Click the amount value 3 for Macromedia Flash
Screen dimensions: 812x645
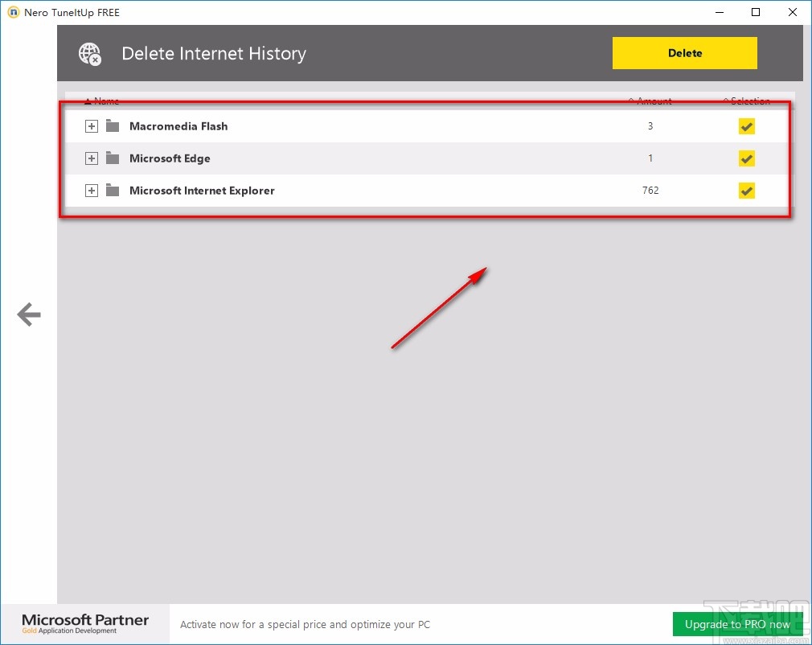[650, 126]
